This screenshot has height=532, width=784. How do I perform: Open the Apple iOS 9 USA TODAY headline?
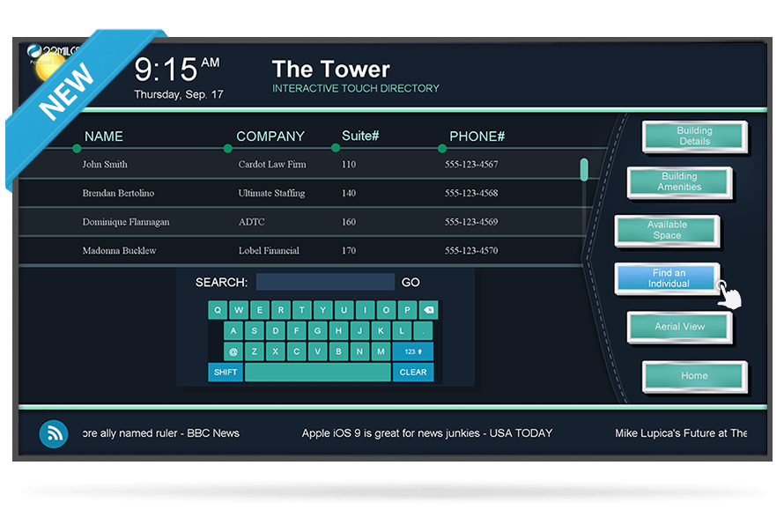[x=427, y=433]
